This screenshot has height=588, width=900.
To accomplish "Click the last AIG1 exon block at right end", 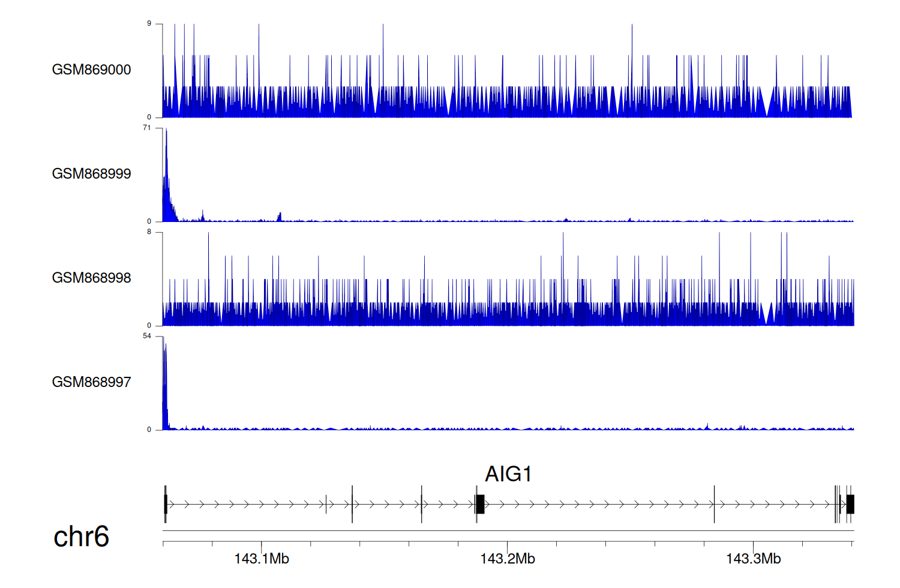I will point(850,505).
